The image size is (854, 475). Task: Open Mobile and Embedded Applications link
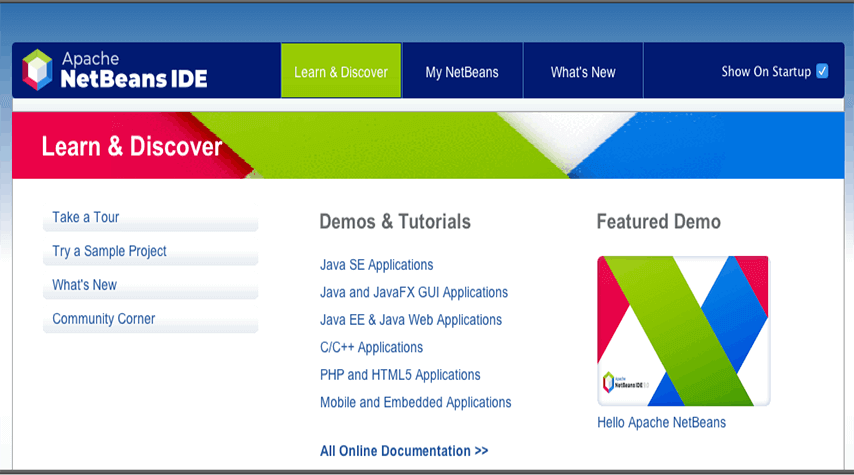point(416,403)
